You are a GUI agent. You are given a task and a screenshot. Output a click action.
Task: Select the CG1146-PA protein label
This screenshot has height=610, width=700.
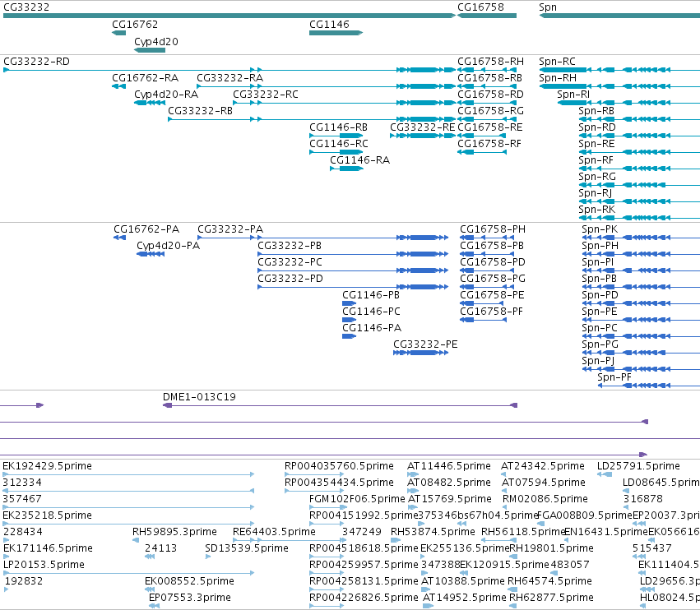click(372, 328)
